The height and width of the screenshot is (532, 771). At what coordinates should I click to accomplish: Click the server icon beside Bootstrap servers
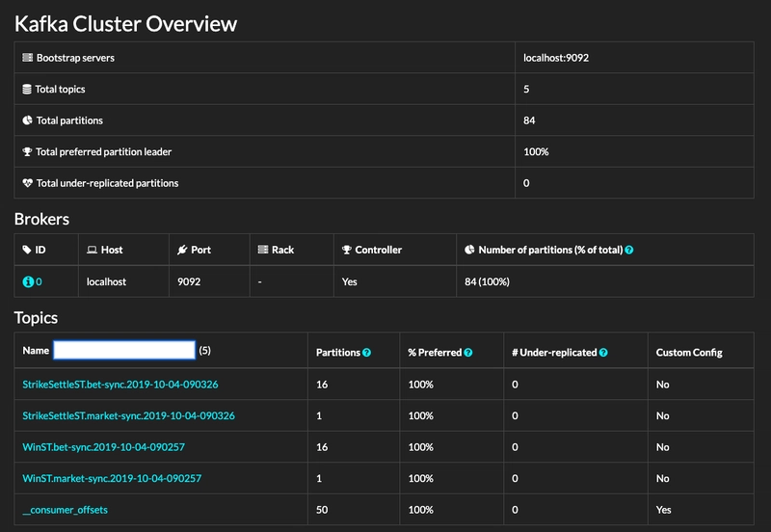coord(28,58)
